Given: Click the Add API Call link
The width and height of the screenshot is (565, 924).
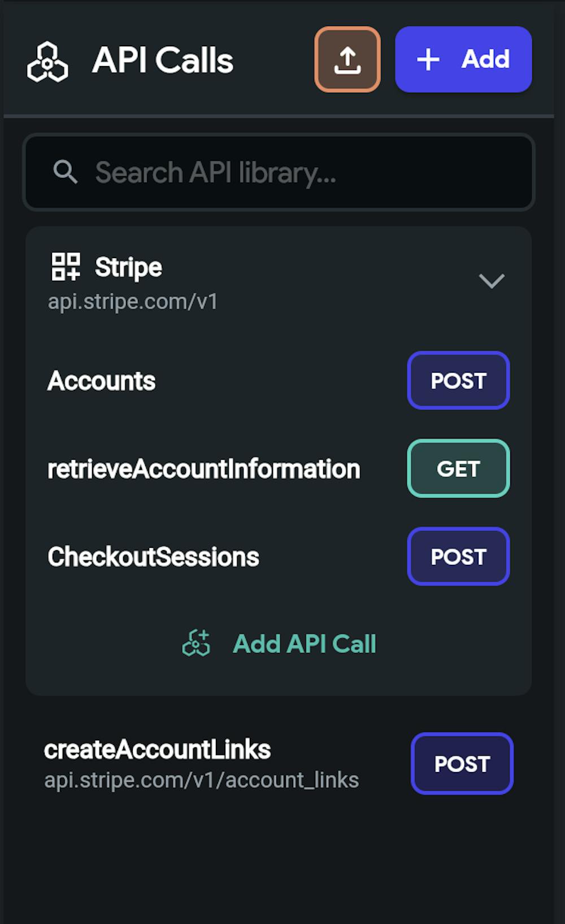Looking at the screenshot, I should pyautogui.click(x=305, y=644).
